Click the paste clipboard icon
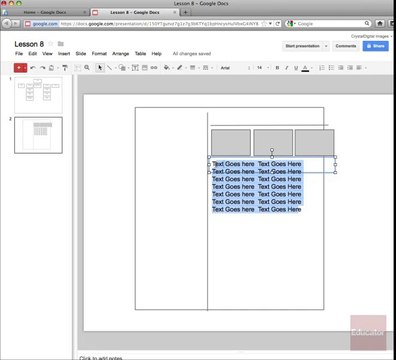The image size is (396, 360). tap(51, 68)
